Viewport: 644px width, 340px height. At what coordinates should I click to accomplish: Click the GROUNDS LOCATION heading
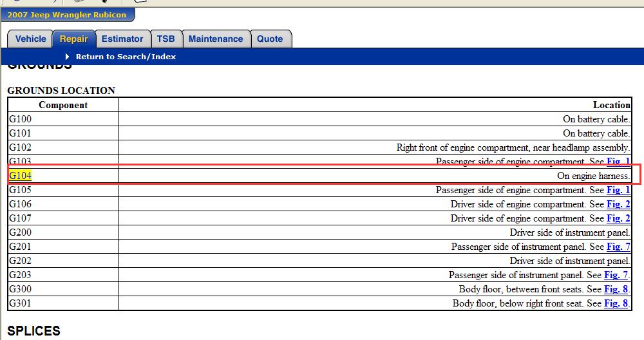[61, 90]
